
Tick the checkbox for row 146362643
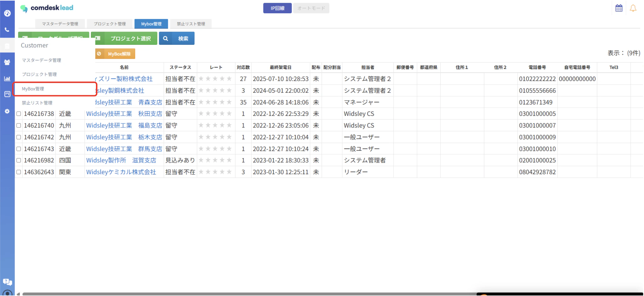19,172
